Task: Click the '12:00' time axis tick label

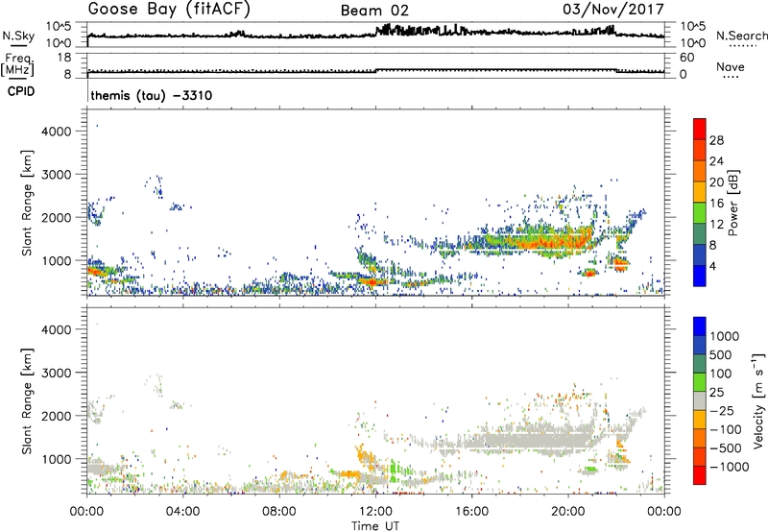Action: pyautogui.click(x=375, y=512)
